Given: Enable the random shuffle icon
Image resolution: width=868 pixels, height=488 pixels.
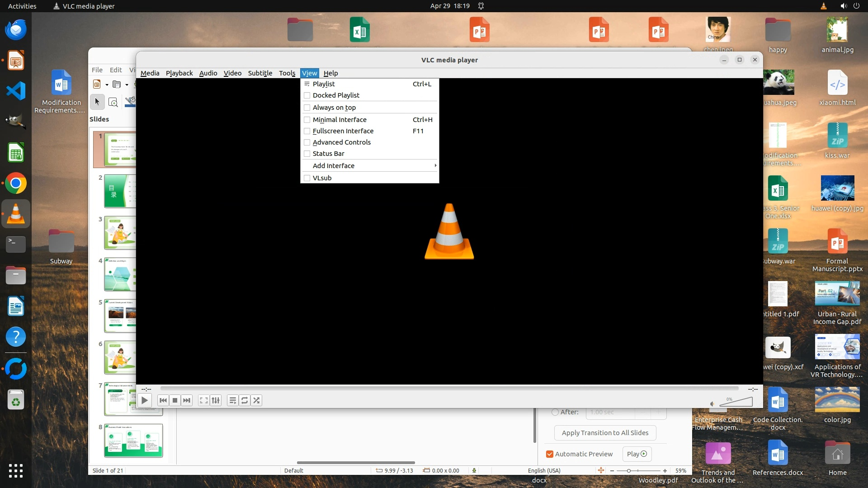Looking at the screenshot, I should [256, 400].
